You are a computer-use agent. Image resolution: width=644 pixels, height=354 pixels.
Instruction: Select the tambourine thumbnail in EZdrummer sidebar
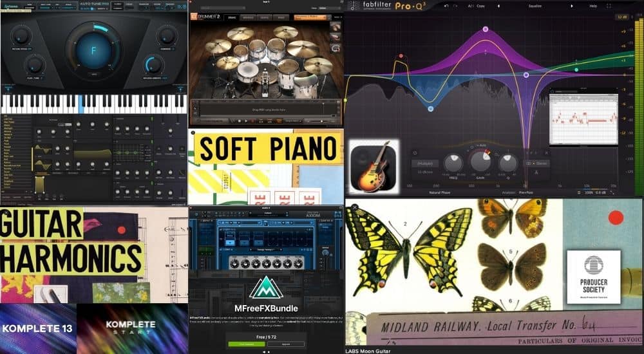pyautogui.click(x=336, y=48)
